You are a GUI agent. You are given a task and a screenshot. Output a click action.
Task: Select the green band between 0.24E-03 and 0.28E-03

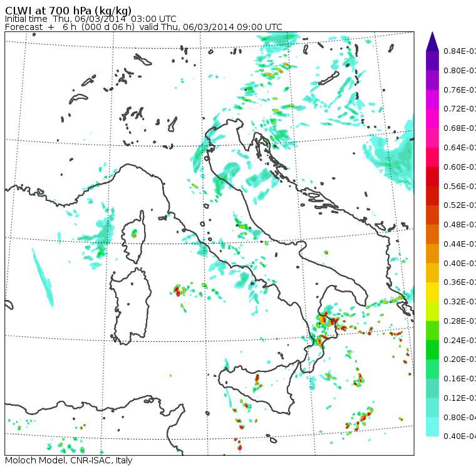point(432,331)
